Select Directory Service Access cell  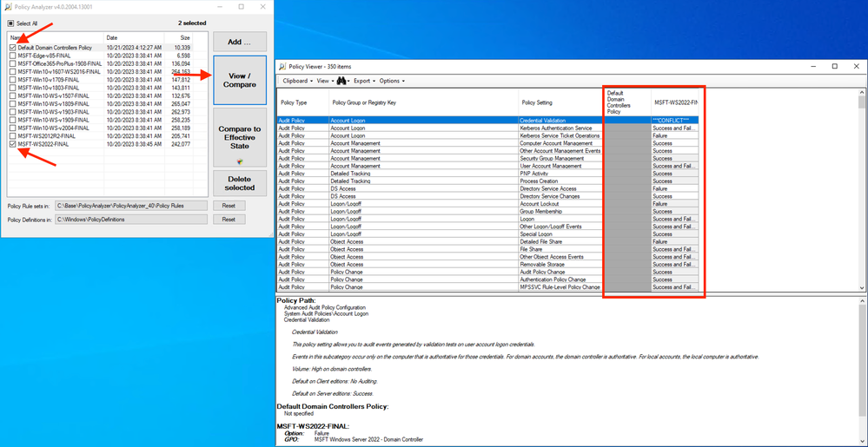(561, 188)
